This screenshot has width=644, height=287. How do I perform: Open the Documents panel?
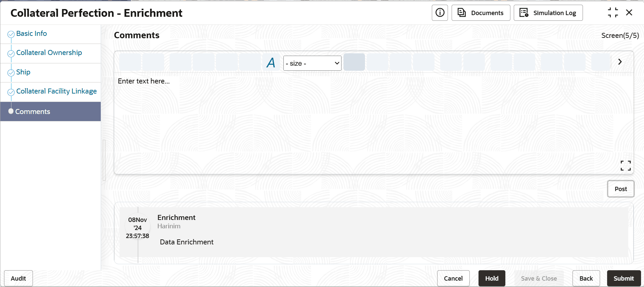480,13
